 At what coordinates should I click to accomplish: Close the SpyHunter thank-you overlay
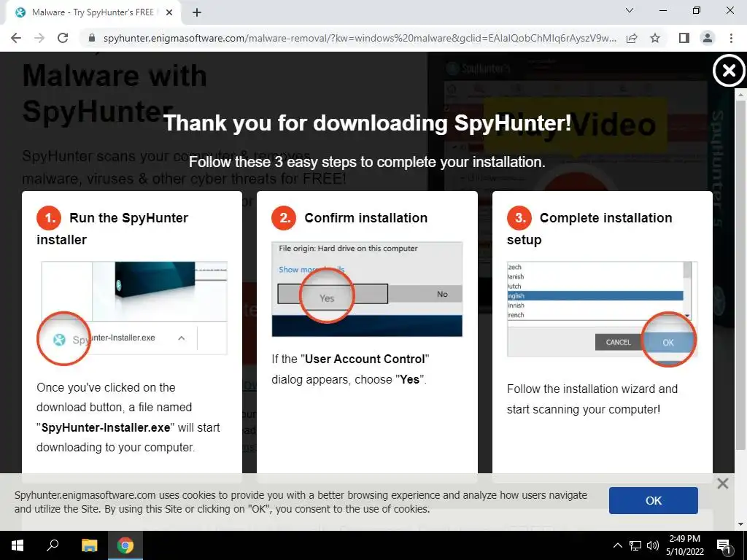(729, 71)
